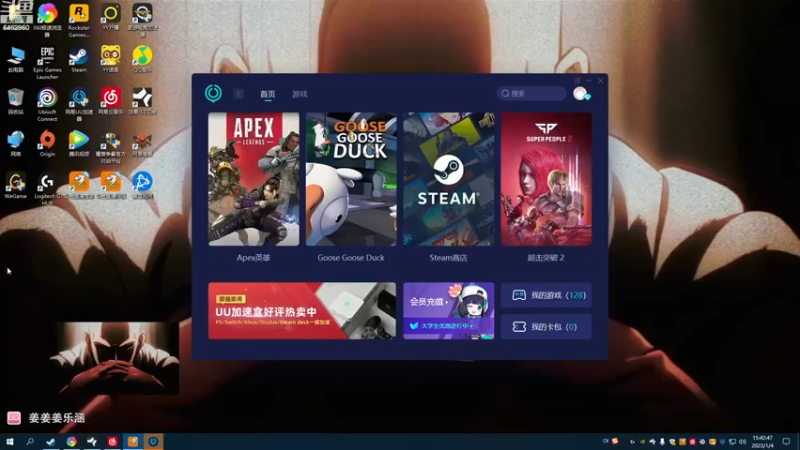Switch to the 游戏 tab

coord(299,94)
